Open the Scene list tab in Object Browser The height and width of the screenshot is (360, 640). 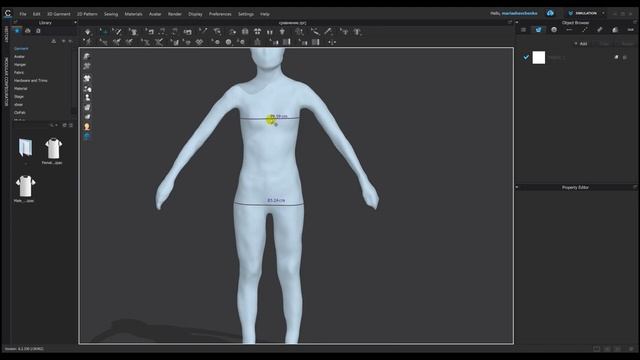pyautogui.click(x=523, y=30)
